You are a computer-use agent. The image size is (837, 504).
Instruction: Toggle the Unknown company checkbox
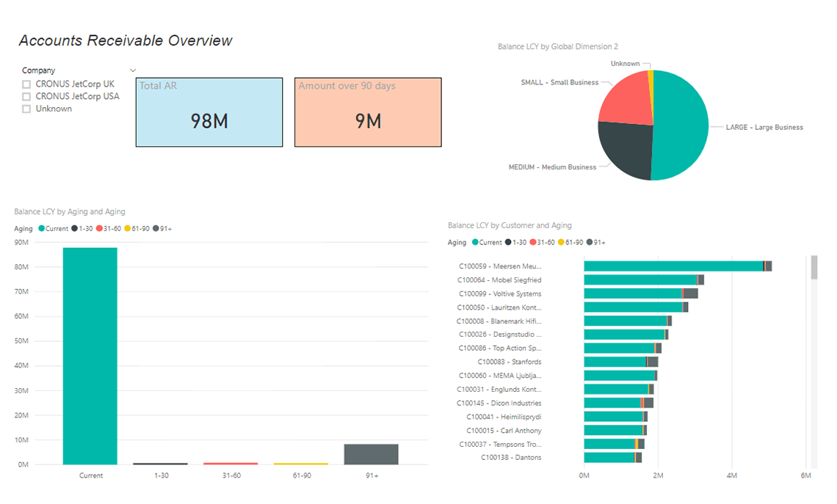click(26, 109)
